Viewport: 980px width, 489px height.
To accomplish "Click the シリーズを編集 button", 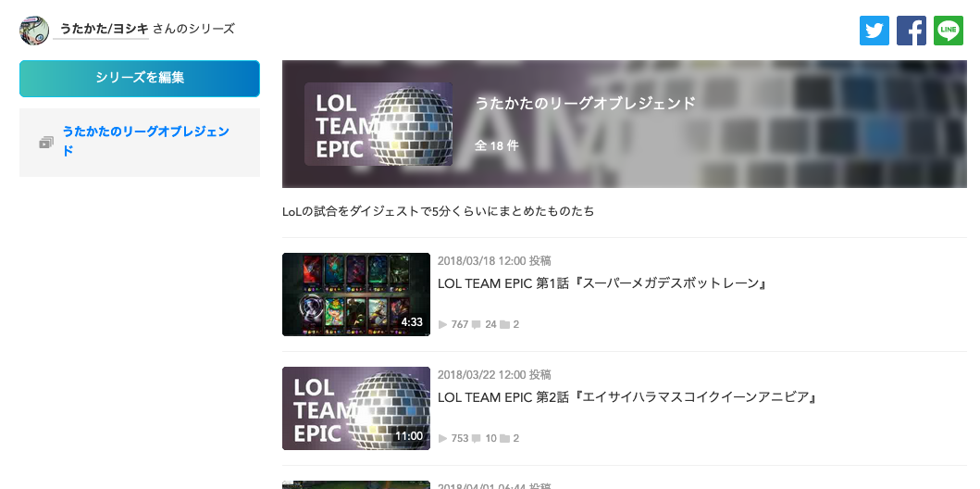I will coord(140,78).
